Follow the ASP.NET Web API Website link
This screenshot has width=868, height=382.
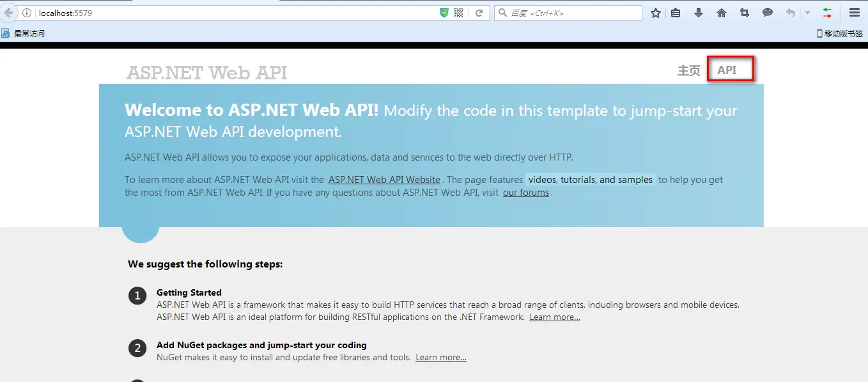point(384,180)
